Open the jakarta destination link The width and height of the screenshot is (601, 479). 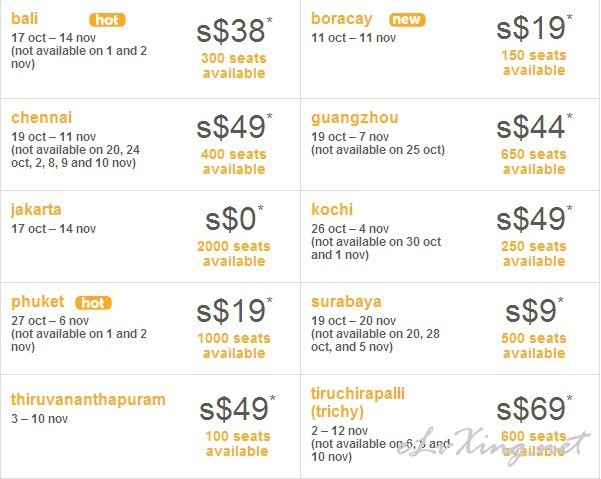coord(36,210)
